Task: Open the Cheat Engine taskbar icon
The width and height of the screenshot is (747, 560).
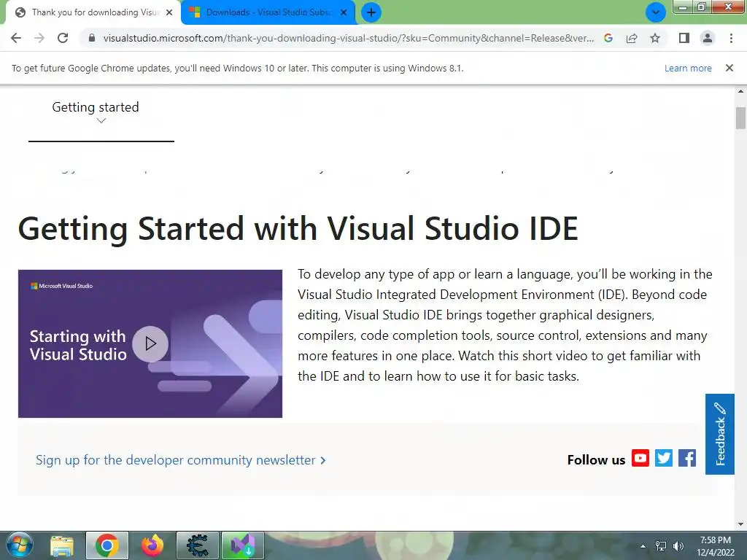Action: 197,545
